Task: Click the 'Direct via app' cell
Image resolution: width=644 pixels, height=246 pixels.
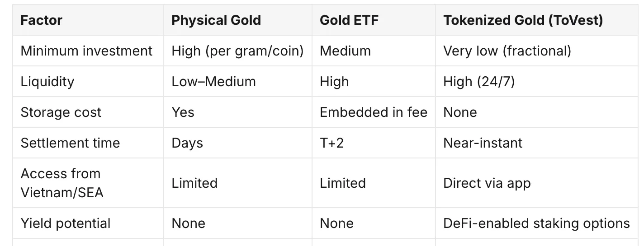Action: (x=487, y=183)
